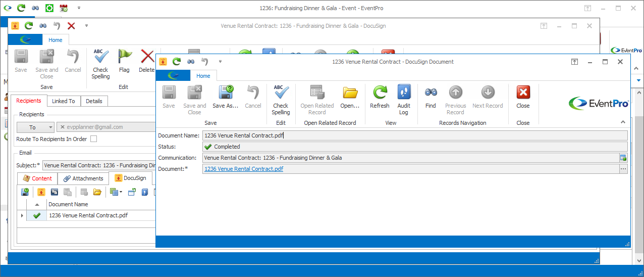Open the Audit Log
Viewport: 644px width, 277px height.
point(404,100)
